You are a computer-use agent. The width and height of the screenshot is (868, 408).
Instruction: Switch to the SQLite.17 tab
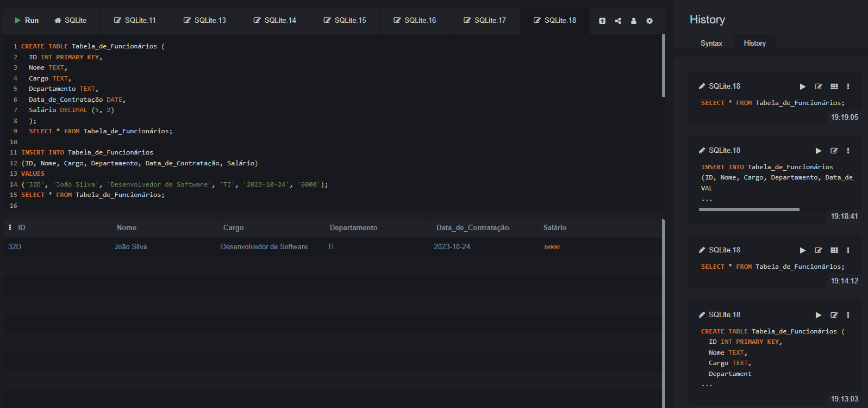[485, 20]
